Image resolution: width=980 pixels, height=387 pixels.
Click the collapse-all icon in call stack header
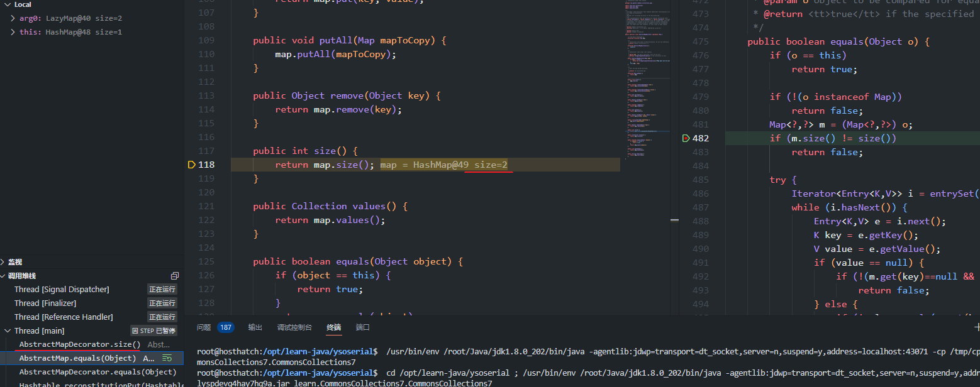(175, 276)
